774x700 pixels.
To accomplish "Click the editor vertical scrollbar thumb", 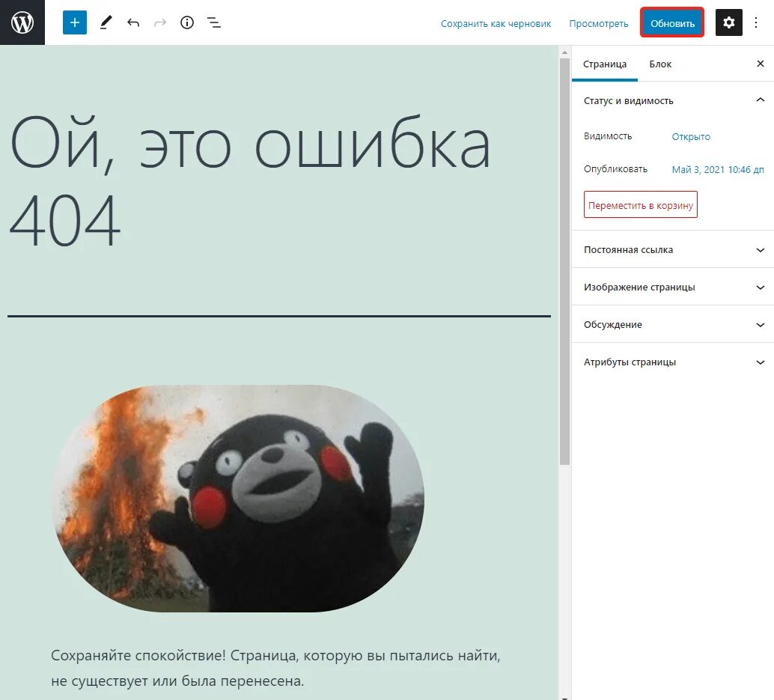I will tap(564, 261).
